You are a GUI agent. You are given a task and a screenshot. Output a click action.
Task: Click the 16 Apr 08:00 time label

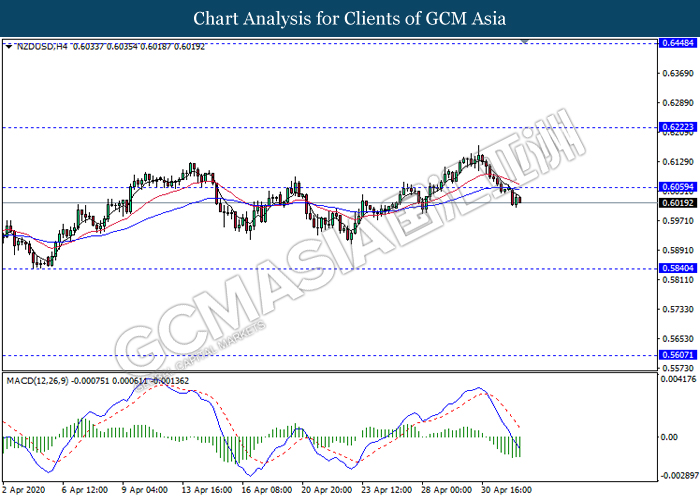(x=267, y=490)
